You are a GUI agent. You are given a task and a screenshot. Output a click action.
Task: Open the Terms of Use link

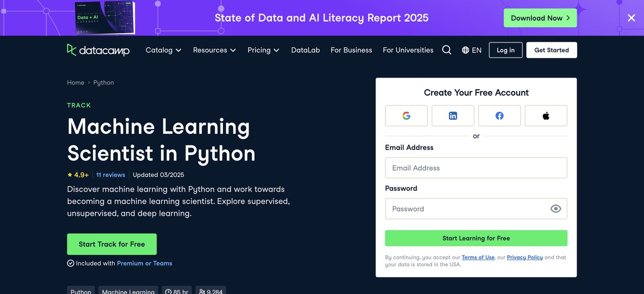point(478,257)
